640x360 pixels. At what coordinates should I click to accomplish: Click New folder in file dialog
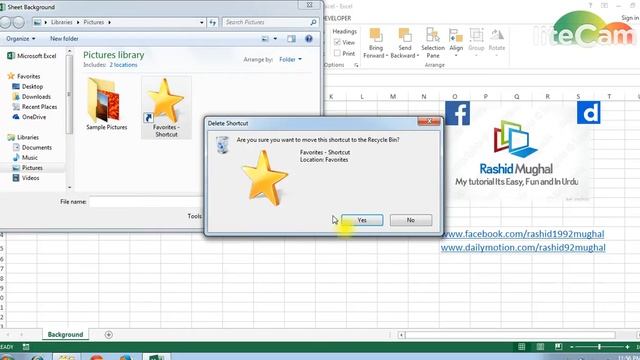pos(64,39)
